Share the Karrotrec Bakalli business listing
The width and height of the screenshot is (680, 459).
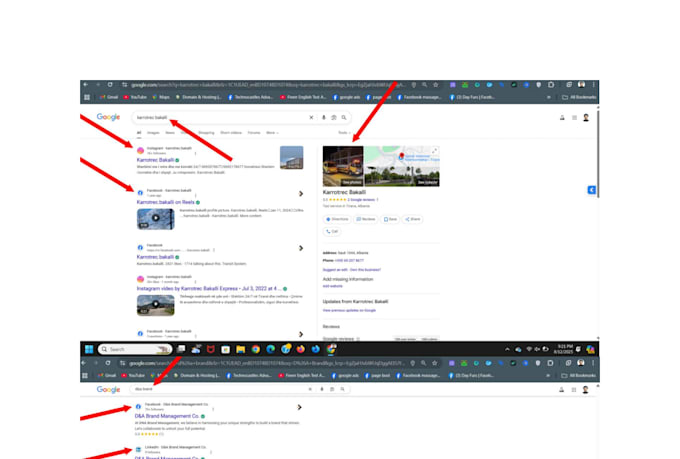point(412,219)
